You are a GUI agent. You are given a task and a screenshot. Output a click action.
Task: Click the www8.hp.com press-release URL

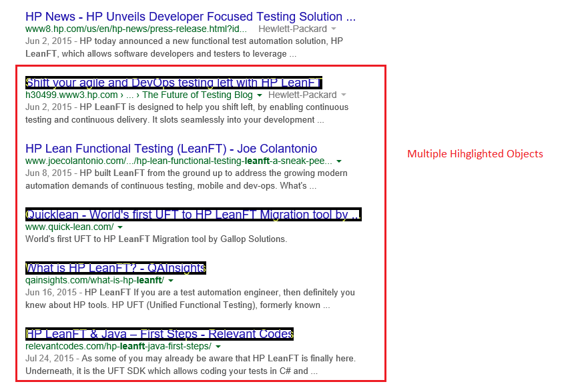tap(136, 29)
